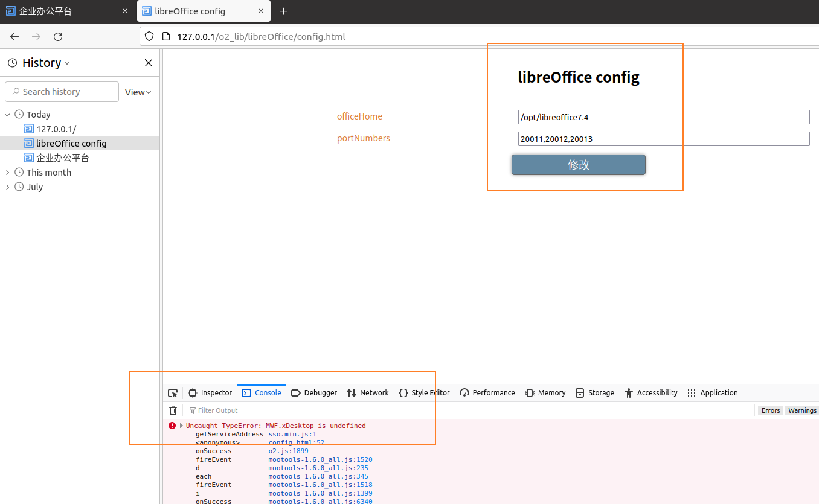This screenshot has height=504, width=819.
Task: Open the Memory tab
Action: [545, 393]
